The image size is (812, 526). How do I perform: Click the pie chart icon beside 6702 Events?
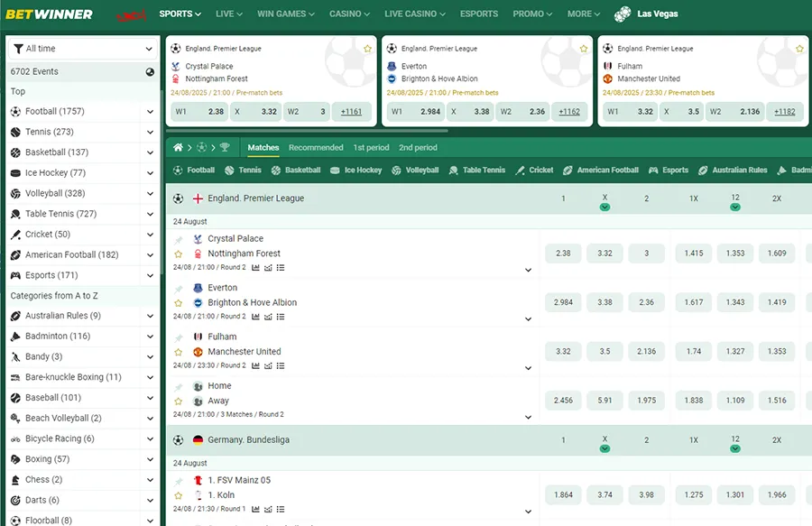[150, 72]
